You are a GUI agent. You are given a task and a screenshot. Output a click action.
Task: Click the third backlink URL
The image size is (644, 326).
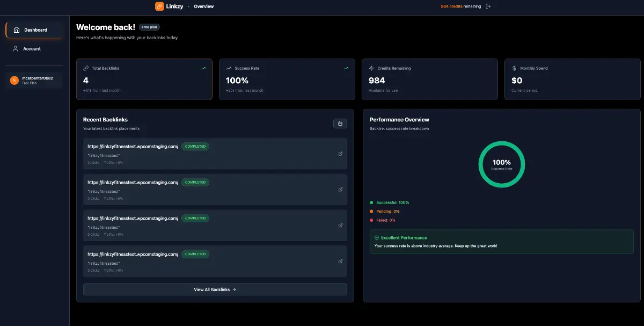(133, 219)
